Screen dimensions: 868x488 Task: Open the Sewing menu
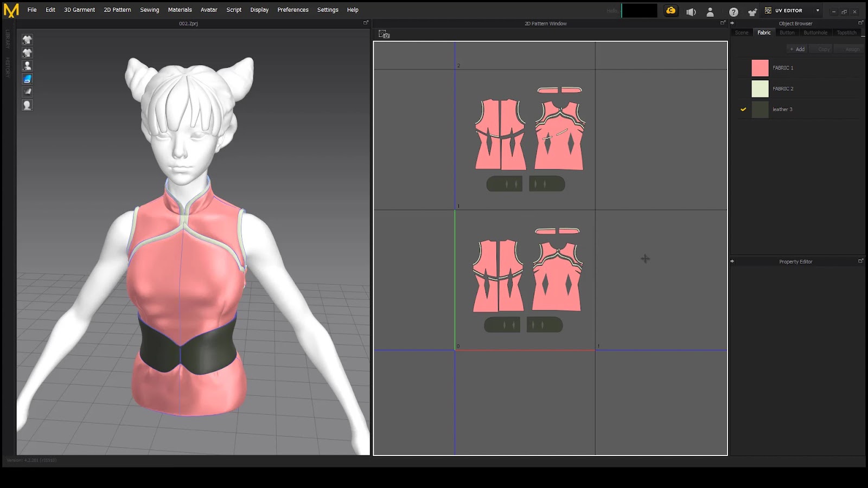[x=149, y=10]
